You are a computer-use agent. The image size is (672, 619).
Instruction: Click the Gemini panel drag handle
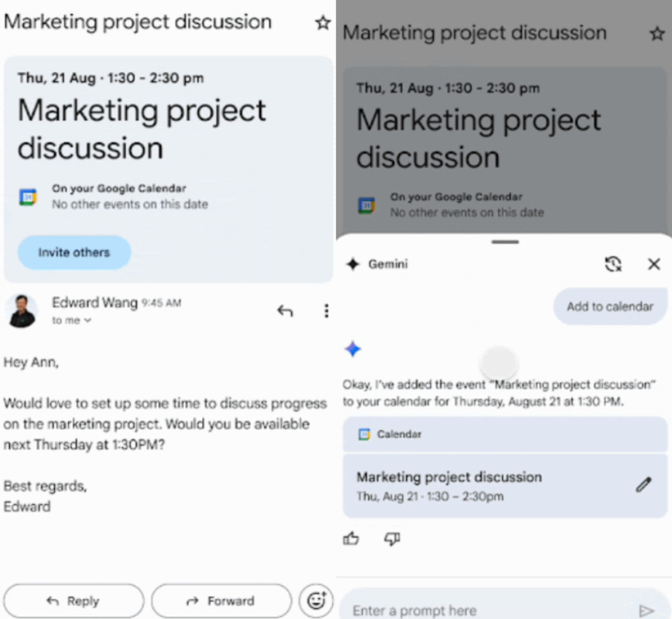point(505,242)
